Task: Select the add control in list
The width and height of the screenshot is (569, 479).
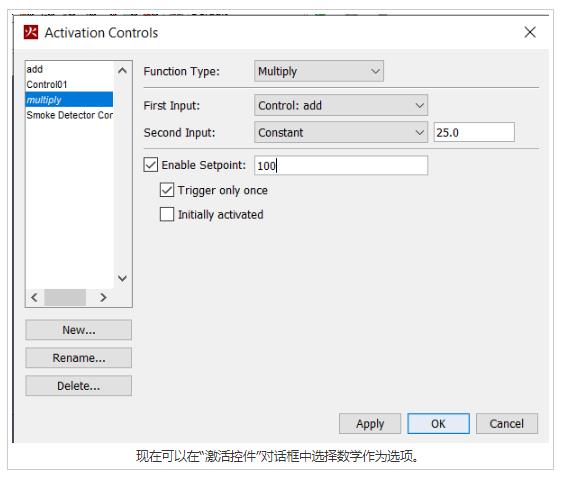Action: (69, 69)
